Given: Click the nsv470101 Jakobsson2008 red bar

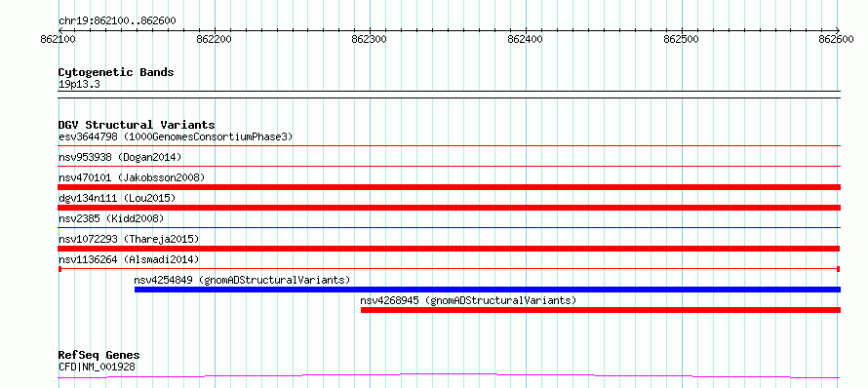Looking at the screenshot, I should click(449, 187).
